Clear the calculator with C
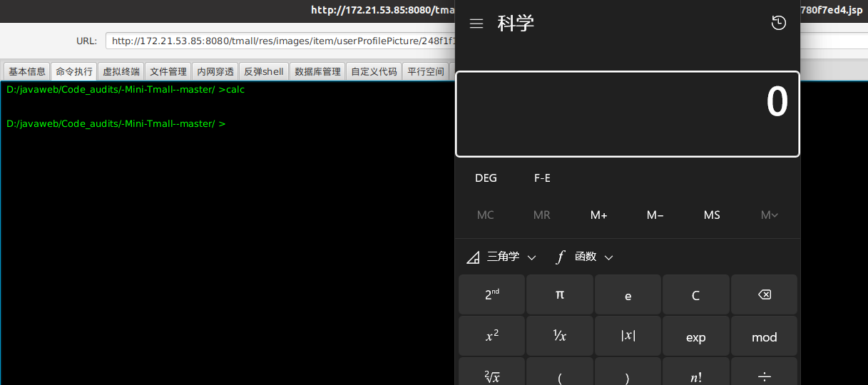 click(x=696, y=294)
